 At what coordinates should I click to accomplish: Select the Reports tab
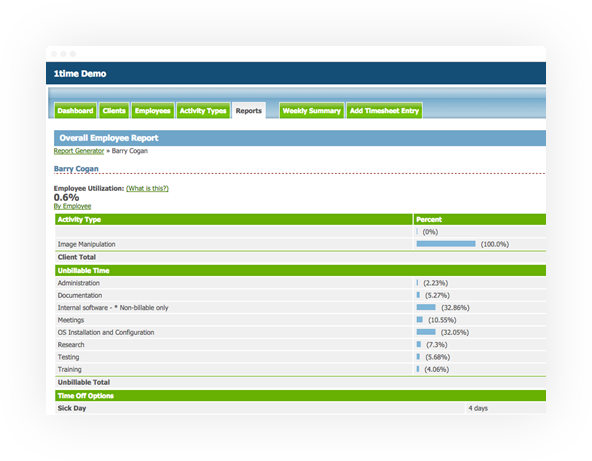click(x=249, y=111)
